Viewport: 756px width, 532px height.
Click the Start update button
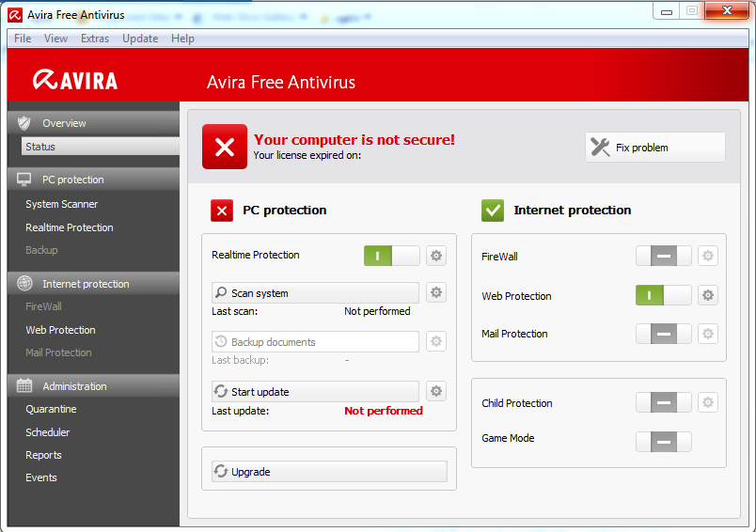315,391
